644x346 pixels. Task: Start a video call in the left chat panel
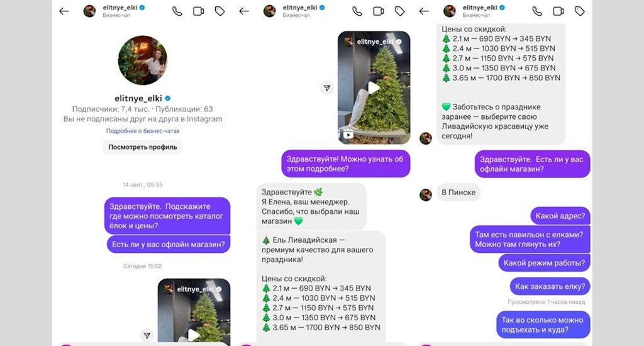(x=198, y=11)
